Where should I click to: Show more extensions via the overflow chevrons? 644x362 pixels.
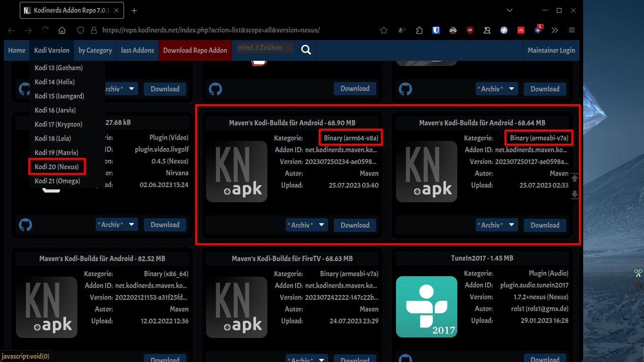click(x=554, y=30)
